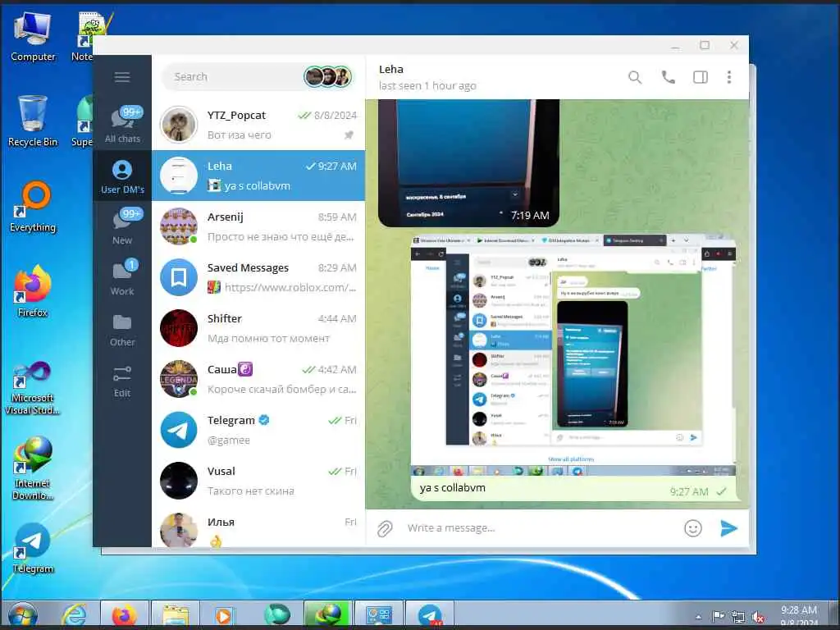Screen dimensions: 840x630
Task: Open Saved Messages chat
Action: [x=258, y=277]
